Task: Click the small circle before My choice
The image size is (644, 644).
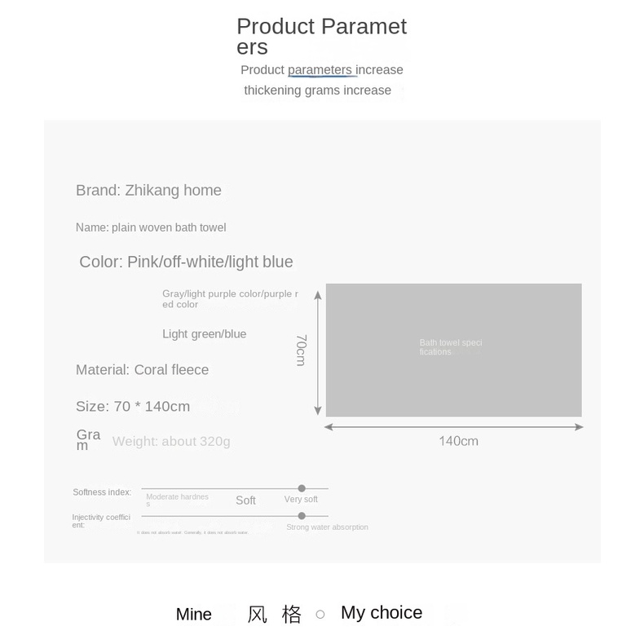Action: tap(320, 615)
